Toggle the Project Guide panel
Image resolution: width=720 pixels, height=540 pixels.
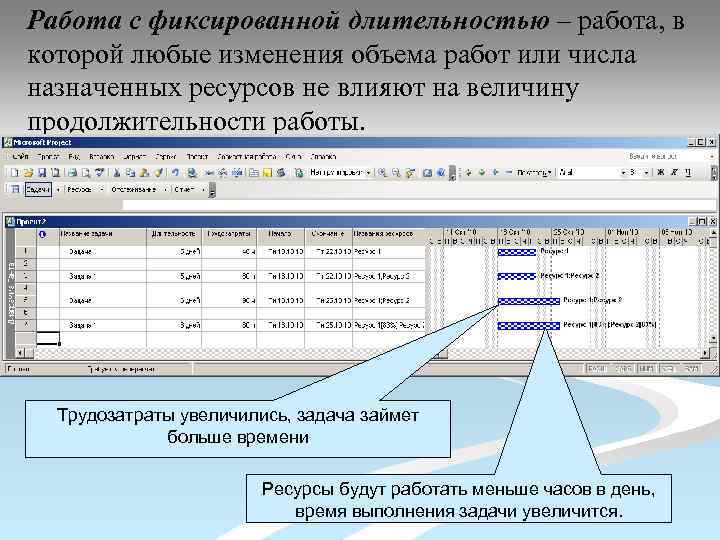15,189
